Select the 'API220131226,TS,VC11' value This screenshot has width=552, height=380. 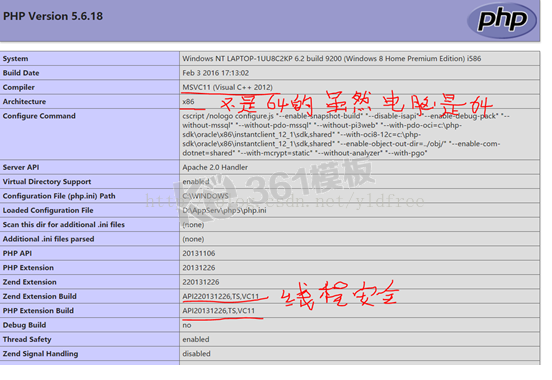click(x=221, y=297)
